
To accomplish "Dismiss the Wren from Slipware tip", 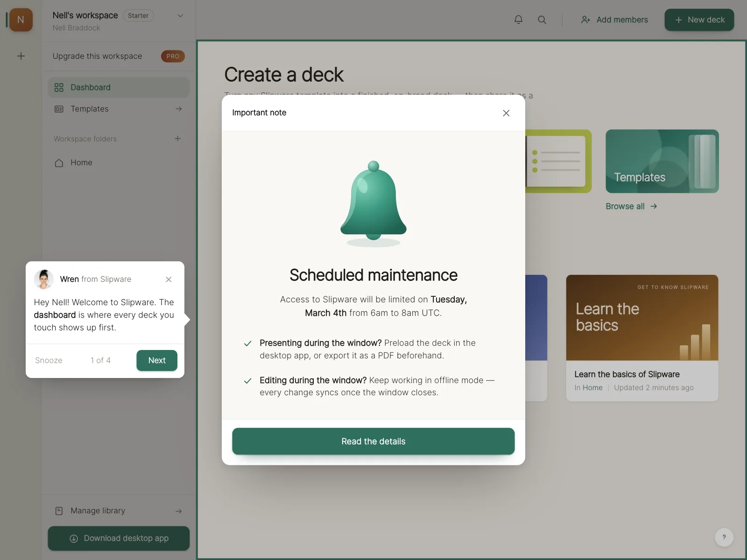I will click(x=169, y=279).
